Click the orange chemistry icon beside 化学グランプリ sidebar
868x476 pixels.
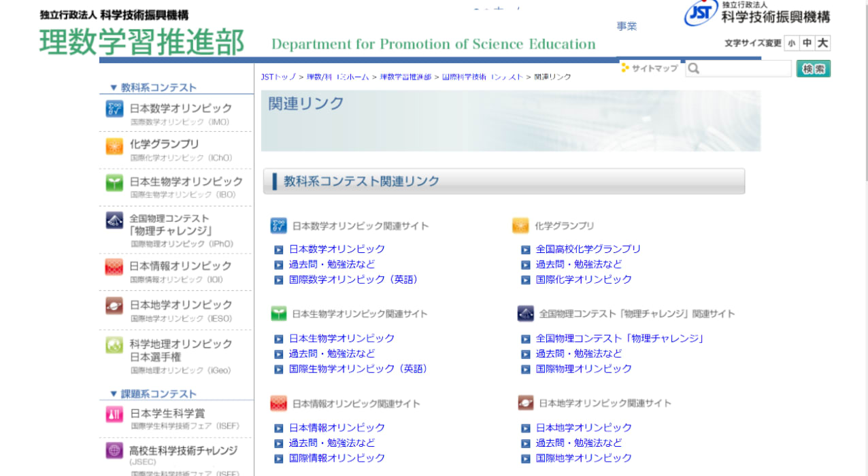pyautogui.click(x=114, y=146)
